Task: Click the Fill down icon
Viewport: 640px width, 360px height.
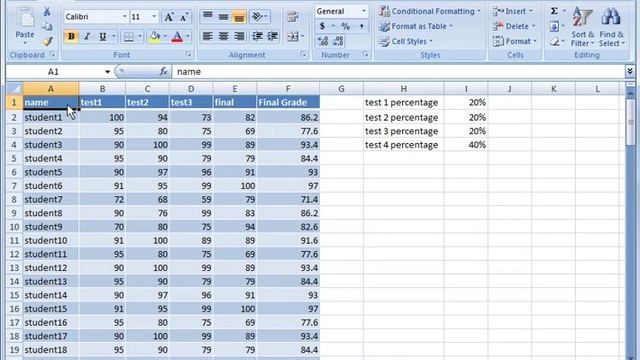Action: coord(554,27)
